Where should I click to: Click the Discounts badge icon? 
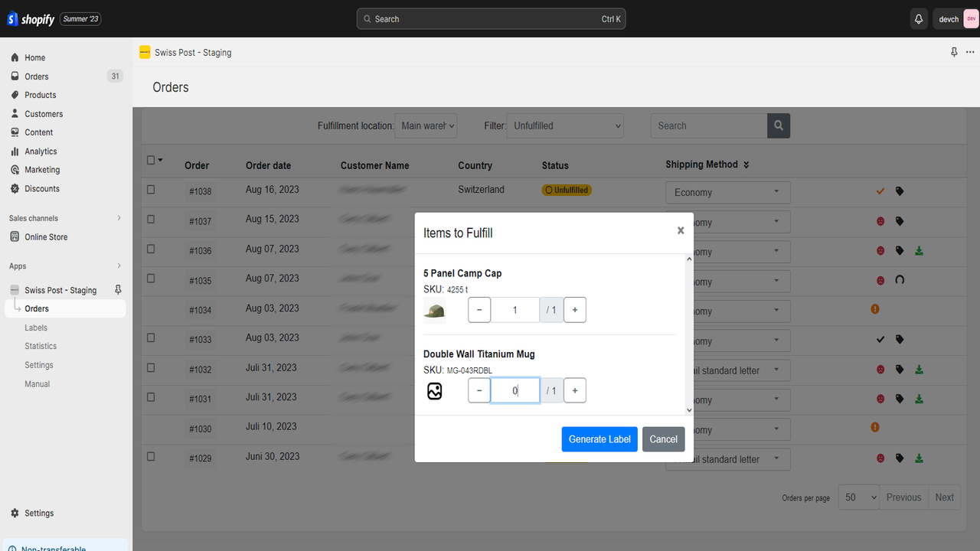coord(15,188)
